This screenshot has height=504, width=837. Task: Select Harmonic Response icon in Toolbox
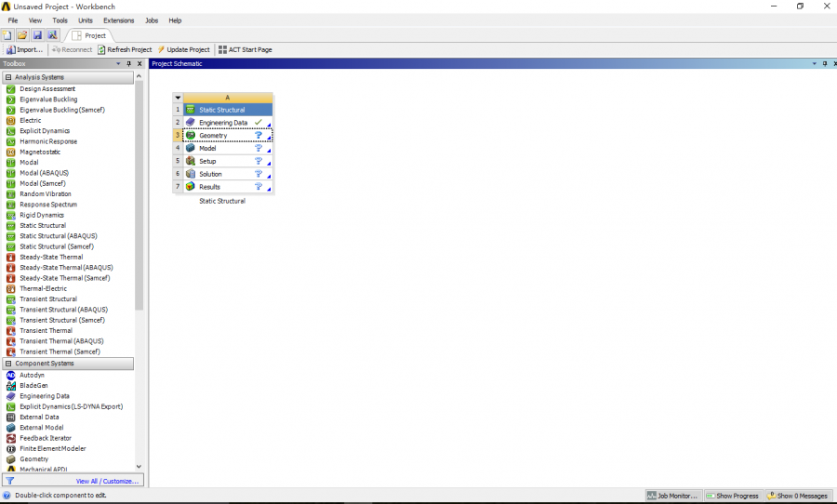tap(10, 141)
